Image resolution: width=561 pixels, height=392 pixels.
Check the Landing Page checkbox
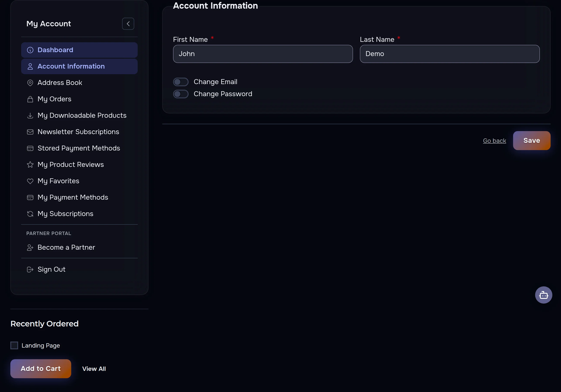tap(14, 345)
